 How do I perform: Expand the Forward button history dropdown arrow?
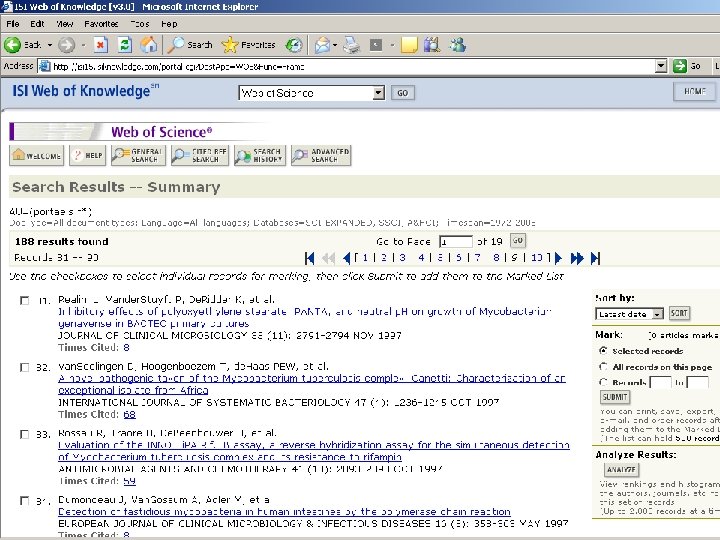tap(83, 45)
